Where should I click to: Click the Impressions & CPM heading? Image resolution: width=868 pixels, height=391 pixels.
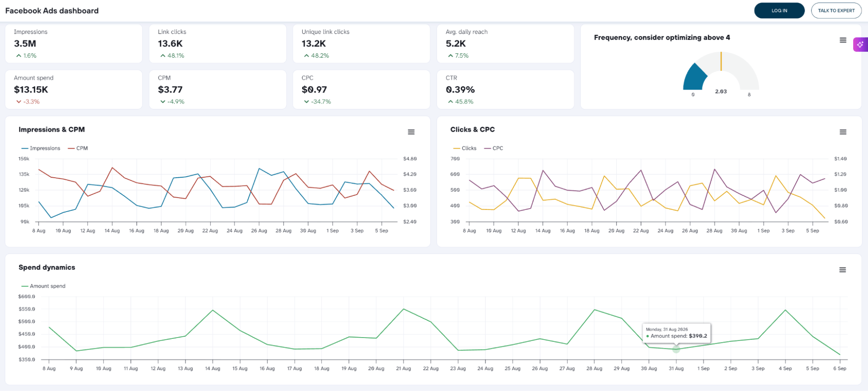[52, 129]
